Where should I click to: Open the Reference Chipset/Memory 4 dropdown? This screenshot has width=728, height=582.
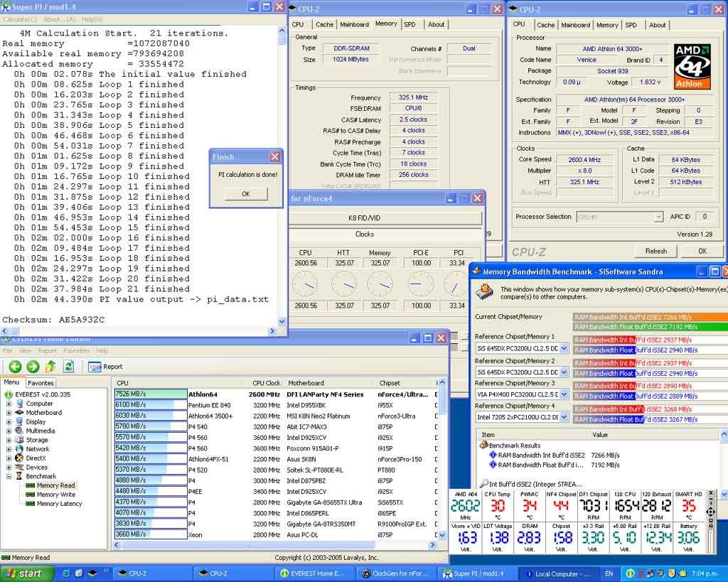(x=564, y=417)
